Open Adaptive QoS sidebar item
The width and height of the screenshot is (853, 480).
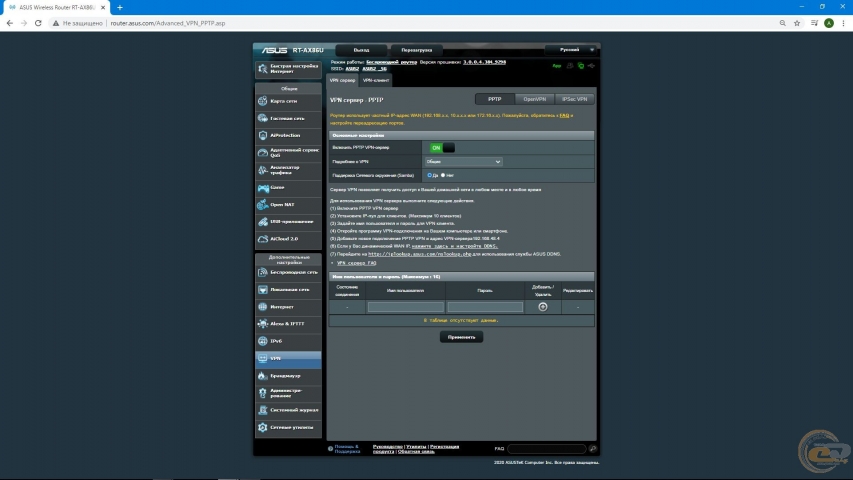coord(288,153)
